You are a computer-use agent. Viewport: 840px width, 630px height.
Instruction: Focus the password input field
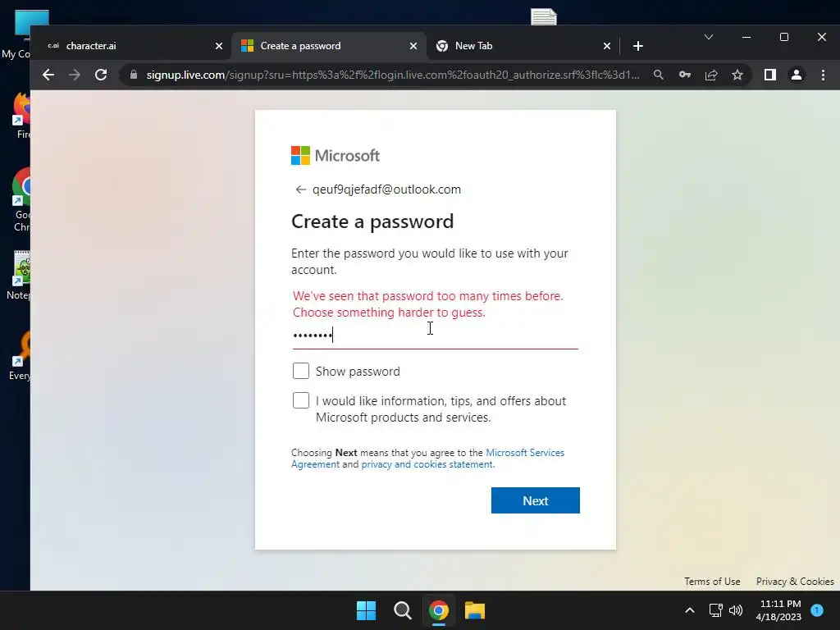pyautogui.click(x=435, y=336)
